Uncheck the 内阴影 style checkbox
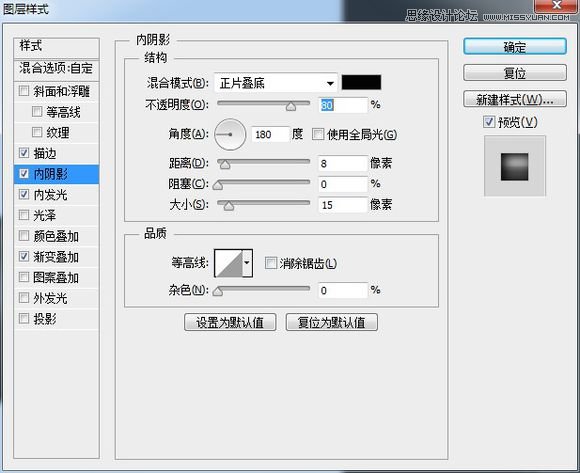This screenshot has width=580, height=473. click(x=24, y=173)
